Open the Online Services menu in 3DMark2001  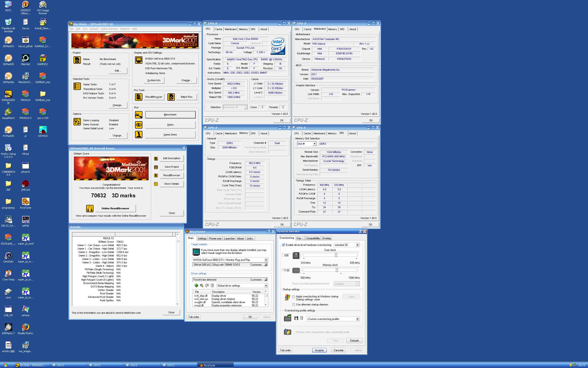(109, 29)
